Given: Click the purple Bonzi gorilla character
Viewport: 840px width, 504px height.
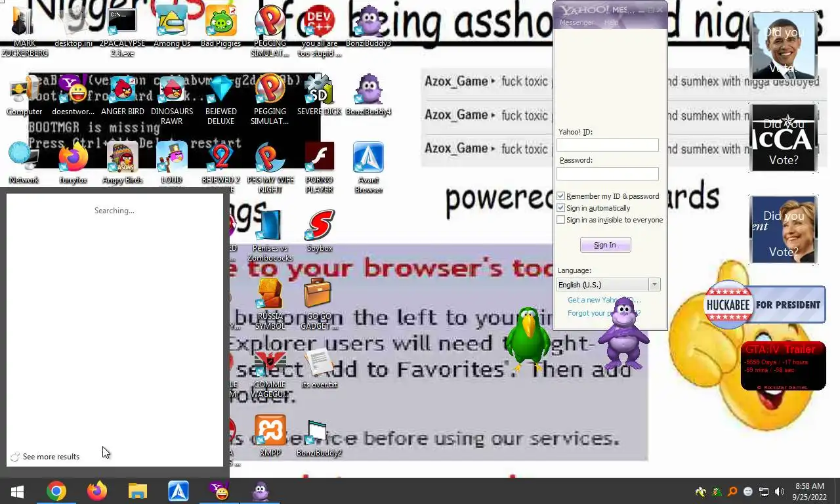Looking at the screenshot, I should [x=623, y=334].
